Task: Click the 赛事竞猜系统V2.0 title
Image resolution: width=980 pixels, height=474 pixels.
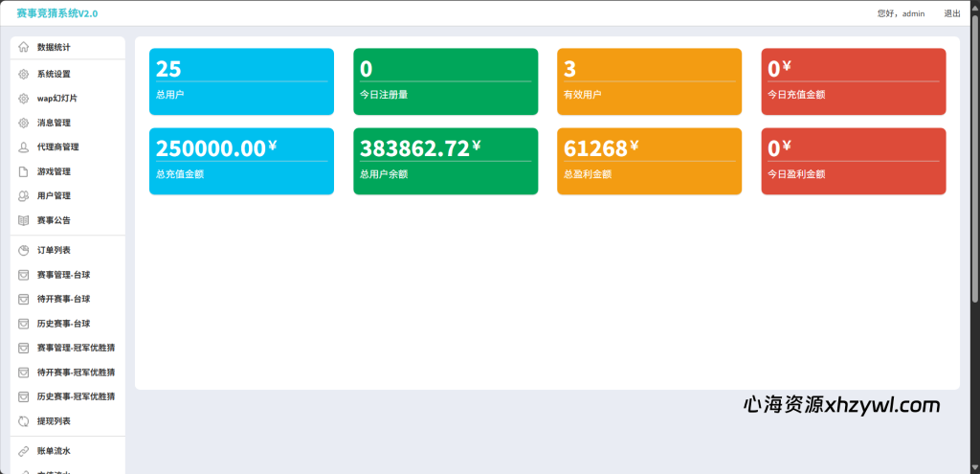Action: click(56, 13)
